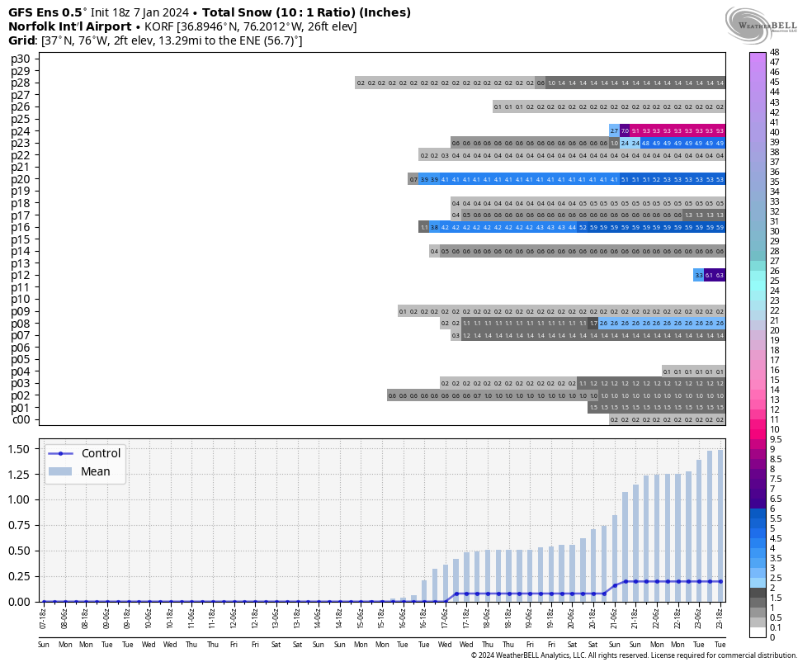Viewport: 812px width, 667px height.
Task: Select the KORF coordinates text
Action: click(251, 26)
